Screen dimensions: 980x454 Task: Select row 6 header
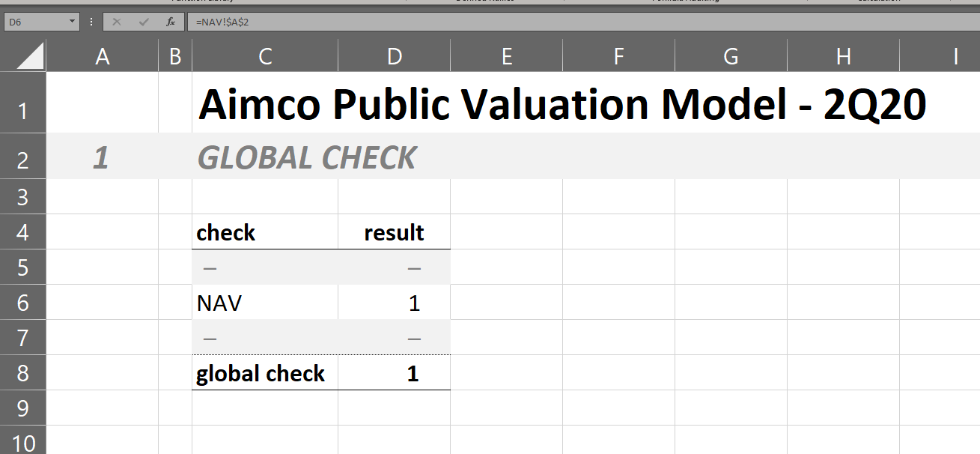(x=22, y=302)
